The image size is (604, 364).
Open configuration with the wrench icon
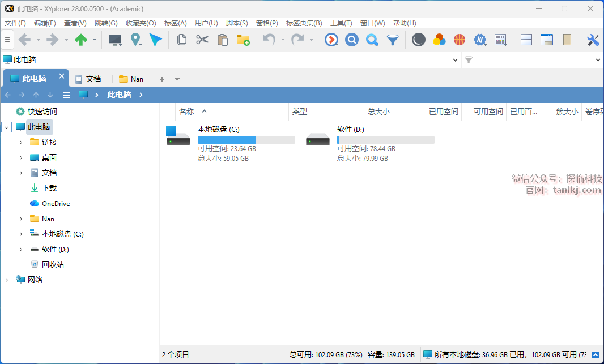tap(593, 40)
